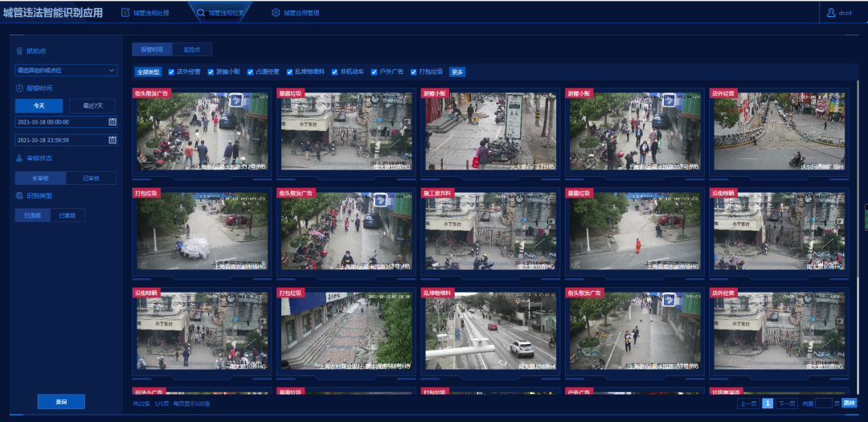Open 暴露垃圾 thumbnail with worker in orange
Screen dimensions: 868x422
click(x=634, y=230)
